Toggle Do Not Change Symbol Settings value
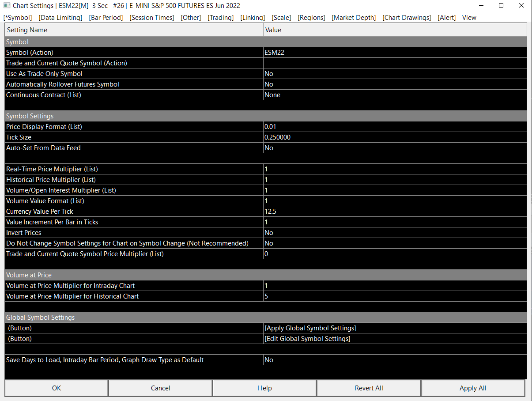This screenshot has height=401, width=532. pyautogui.click(x=395, y=243)
